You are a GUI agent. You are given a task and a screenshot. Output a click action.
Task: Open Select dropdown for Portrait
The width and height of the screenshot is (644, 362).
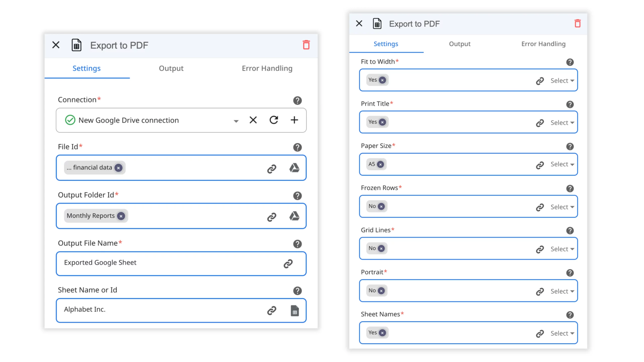click(x=562, y=291)
